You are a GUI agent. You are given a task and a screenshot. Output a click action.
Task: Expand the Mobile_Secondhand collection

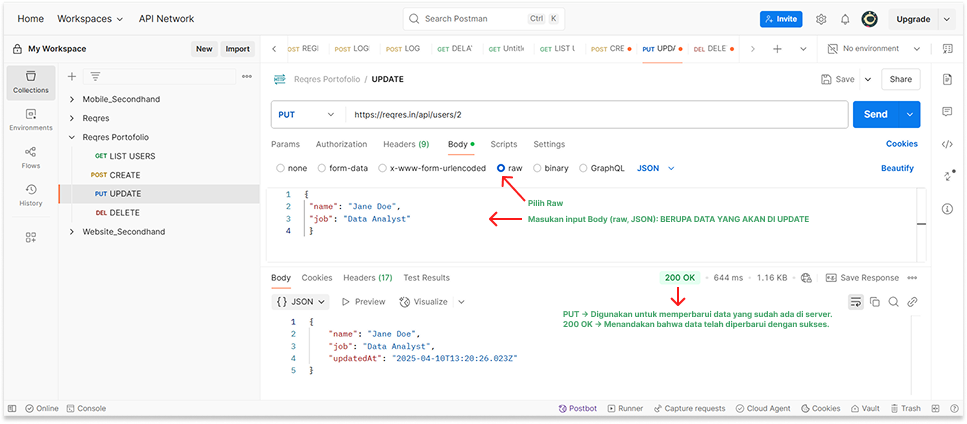[x=72, y=100]
